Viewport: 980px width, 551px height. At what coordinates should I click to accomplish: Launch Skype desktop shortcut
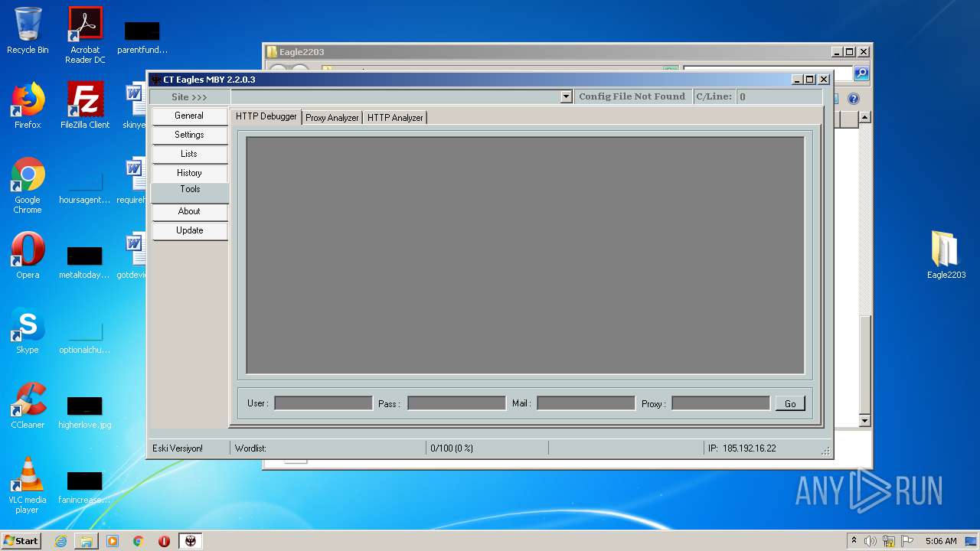(x=28, y=331)
